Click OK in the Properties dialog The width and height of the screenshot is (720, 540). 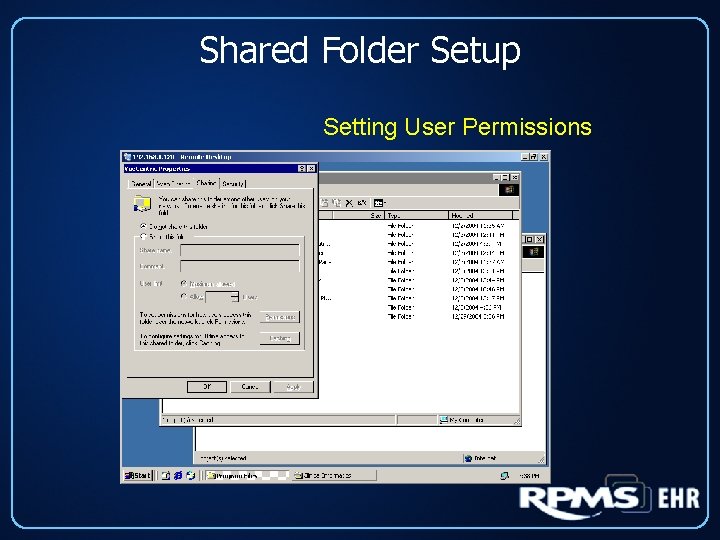[207, 387]
